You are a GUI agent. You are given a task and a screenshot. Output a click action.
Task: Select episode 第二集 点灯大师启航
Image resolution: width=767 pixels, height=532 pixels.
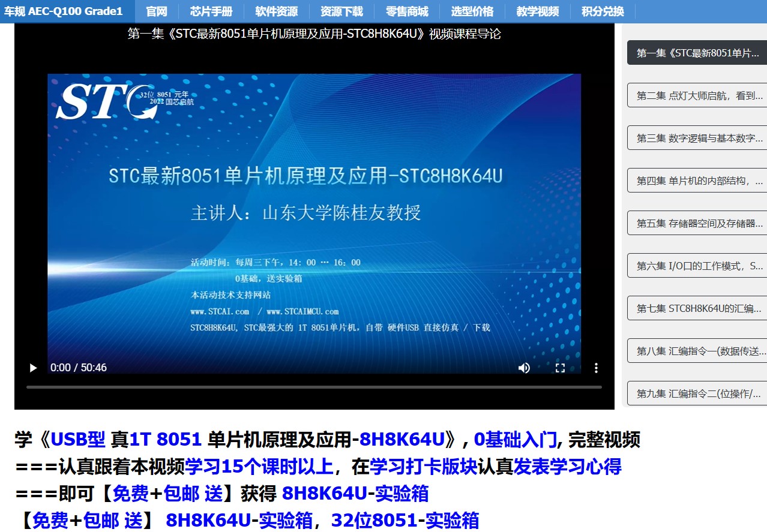697,95
